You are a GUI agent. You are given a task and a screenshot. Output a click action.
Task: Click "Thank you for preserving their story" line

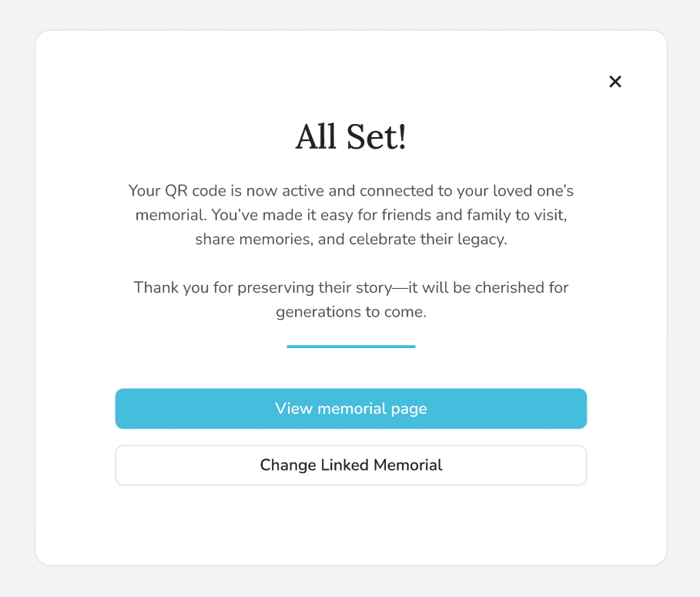click(x=351, y=287)
